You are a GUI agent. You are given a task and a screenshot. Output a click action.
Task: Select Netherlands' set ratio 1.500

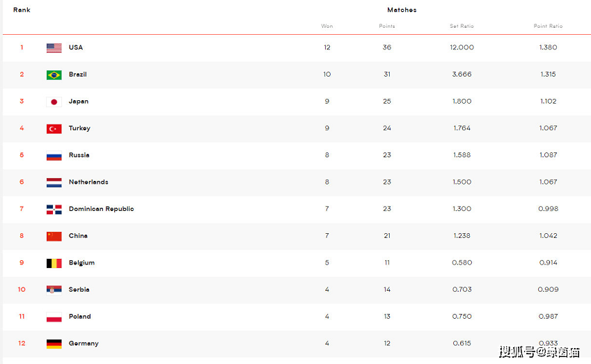(462, 182)
